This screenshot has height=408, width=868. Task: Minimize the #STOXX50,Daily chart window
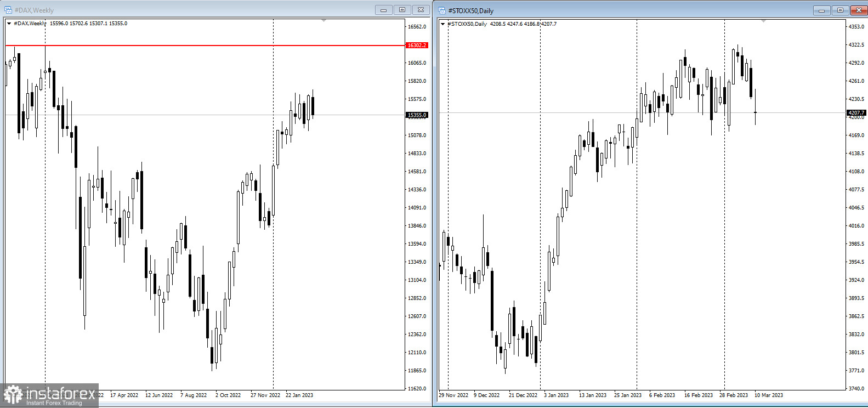coord(821,10)
